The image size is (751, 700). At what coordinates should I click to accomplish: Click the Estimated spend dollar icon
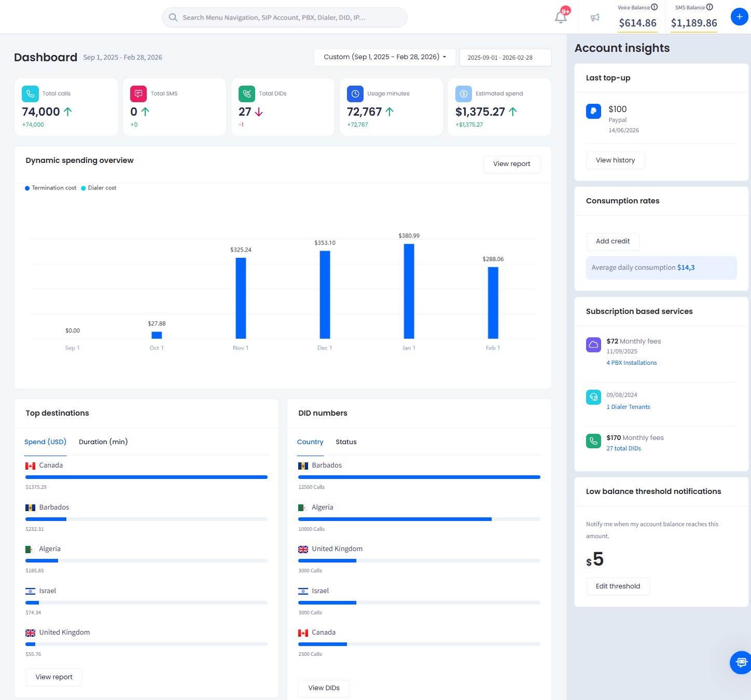[x=464, y=94]
